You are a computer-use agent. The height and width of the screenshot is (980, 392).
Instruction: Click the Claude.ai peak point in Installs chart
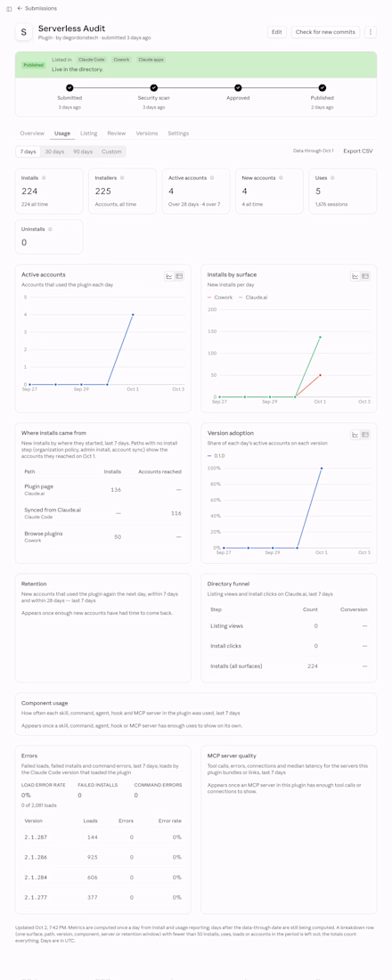pos(320,337)
